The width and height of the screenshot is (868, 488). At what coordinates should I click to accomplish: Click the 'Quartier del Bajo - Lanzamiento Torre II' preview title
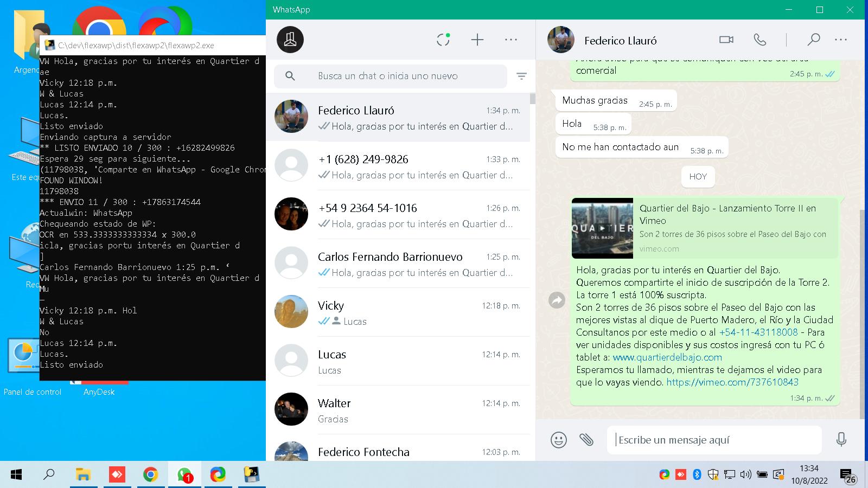pyautogui.click(x=727, y=214)
